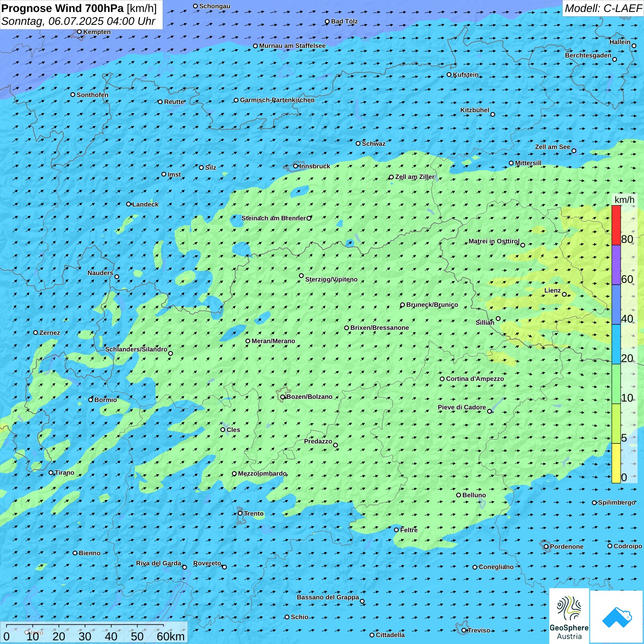Click the GeoSphere Austria logo
644x644 pixels.
tap(569, 616)
